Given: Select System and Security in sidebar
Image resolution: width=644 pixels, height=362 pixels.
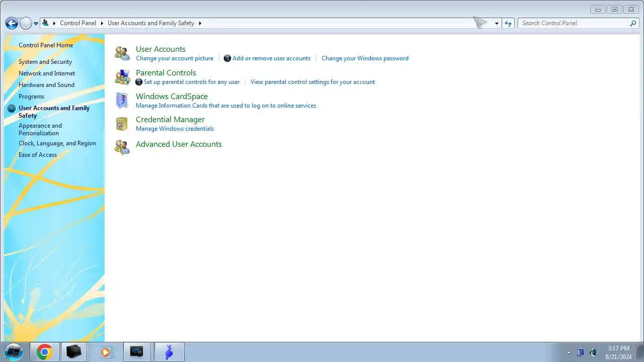Looking at the screenshot, I should [45, 62].
